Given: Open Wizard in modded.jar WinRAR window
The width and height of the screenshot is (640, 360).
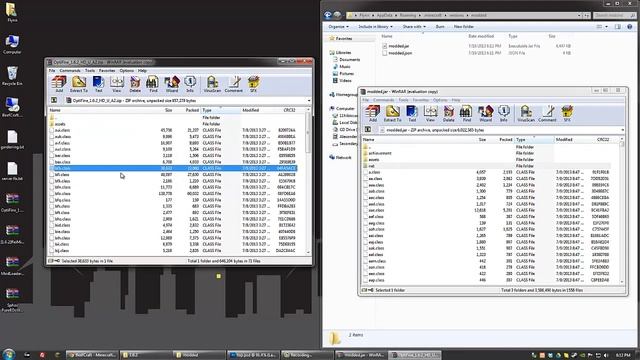Looking at the screenshot, I should pos(485,113).
